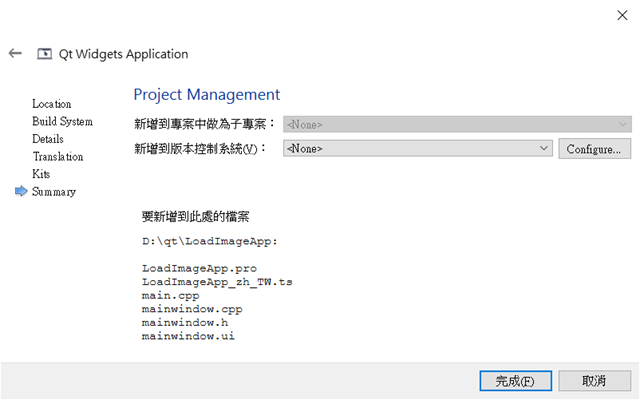Click the Qt Widgets Application wizard icon

[44, 54]
